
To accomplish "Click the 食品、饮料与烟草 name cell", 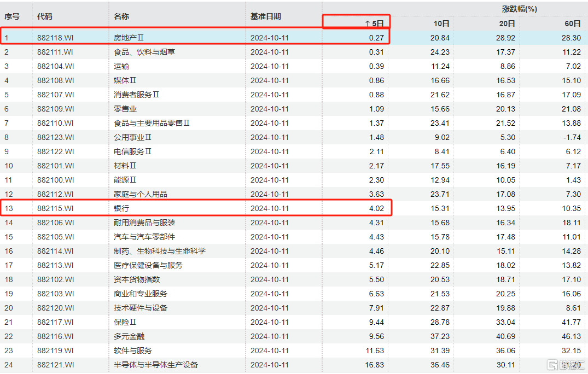I will click(144, 52).
